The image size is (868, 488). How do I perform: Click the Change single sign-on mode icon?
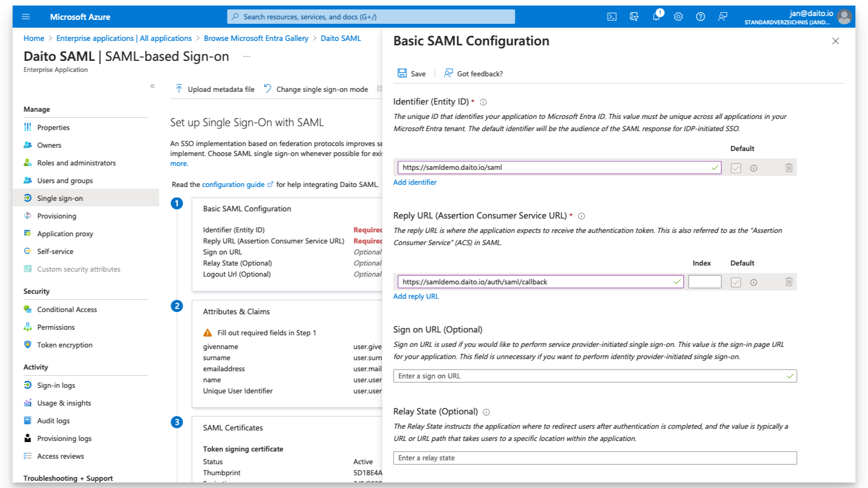click(x=267, y=89)
